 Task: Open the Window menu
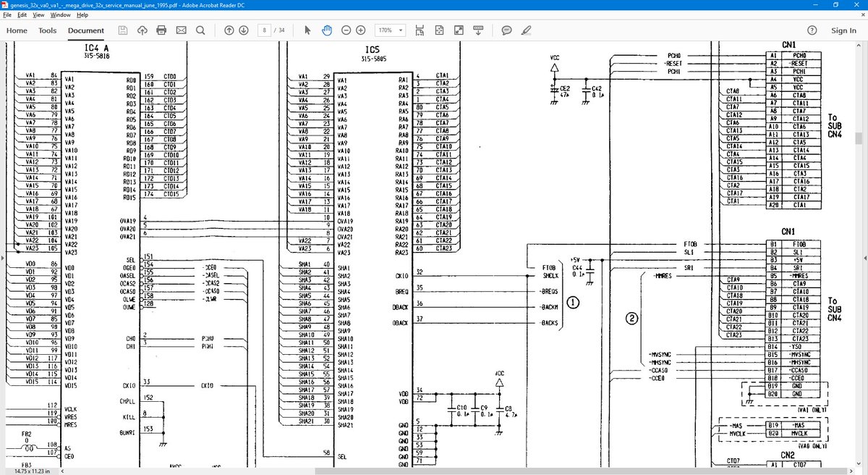point(61,14)
